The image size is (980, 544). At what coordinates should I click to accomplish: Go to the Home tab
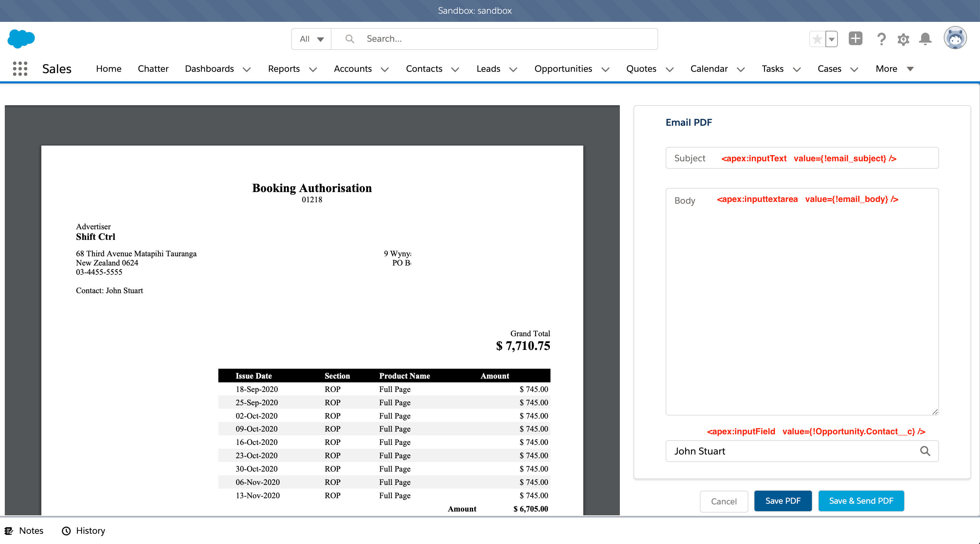tap(108, 69)
